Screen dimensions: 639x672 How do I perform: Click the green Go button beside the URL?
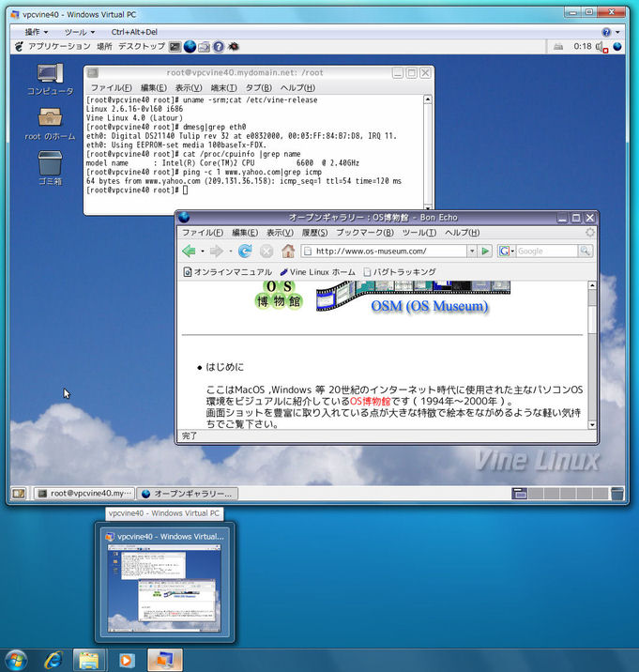485,251
